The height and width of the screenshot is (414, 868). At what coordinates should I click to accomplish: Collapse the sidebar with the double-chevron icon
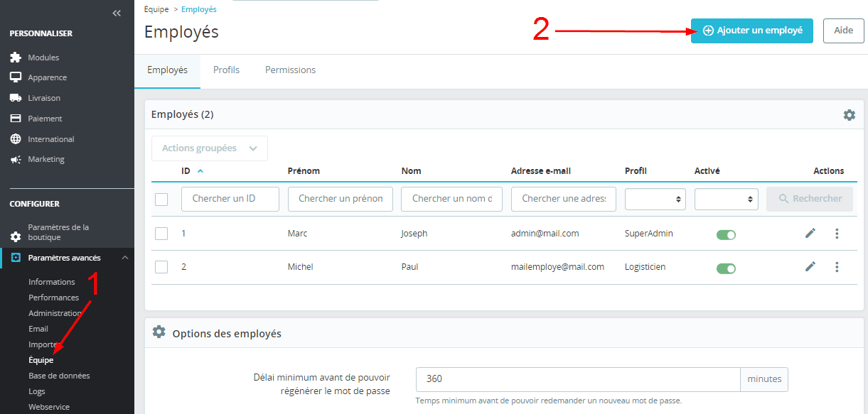tap(117, 13)
